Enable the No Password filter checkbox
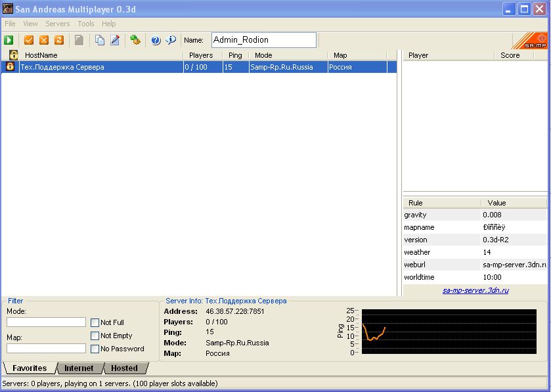 [x=95, y=349]
